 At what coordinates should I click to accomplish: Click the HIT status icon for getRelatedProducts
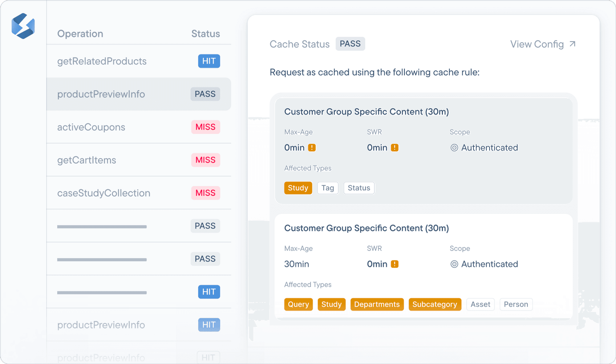coord(209,61)
